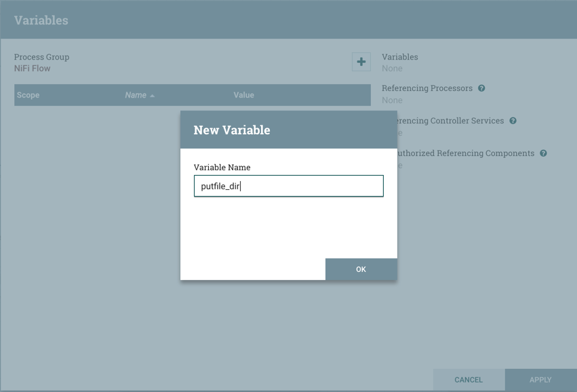Click the Referencing Processors heading
This screenshot has height=392, width=577.
click(428, 88)
